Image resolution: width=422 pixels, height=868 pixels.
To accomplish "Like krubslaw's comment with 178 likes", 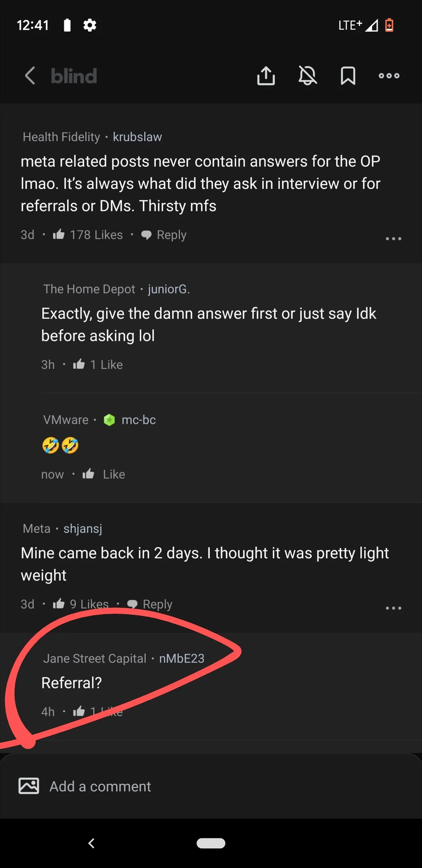I will (59, 234).
